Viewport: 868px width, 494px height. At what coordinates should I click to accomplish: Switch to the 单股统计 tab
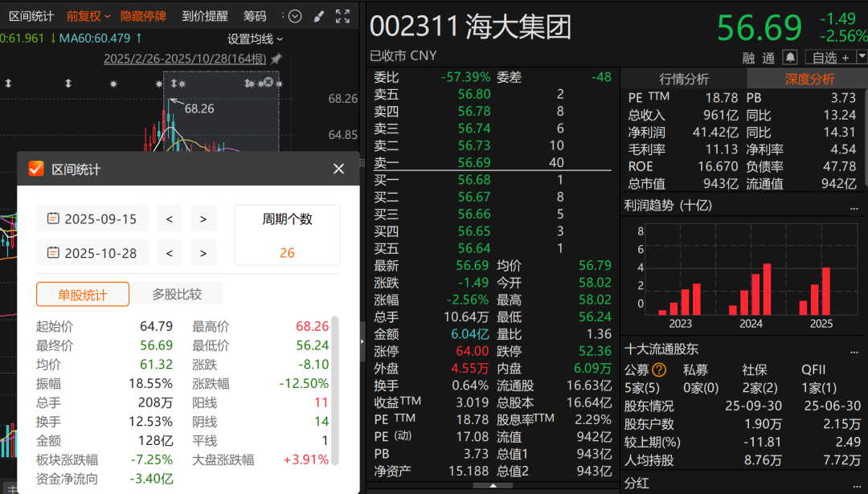83,294
